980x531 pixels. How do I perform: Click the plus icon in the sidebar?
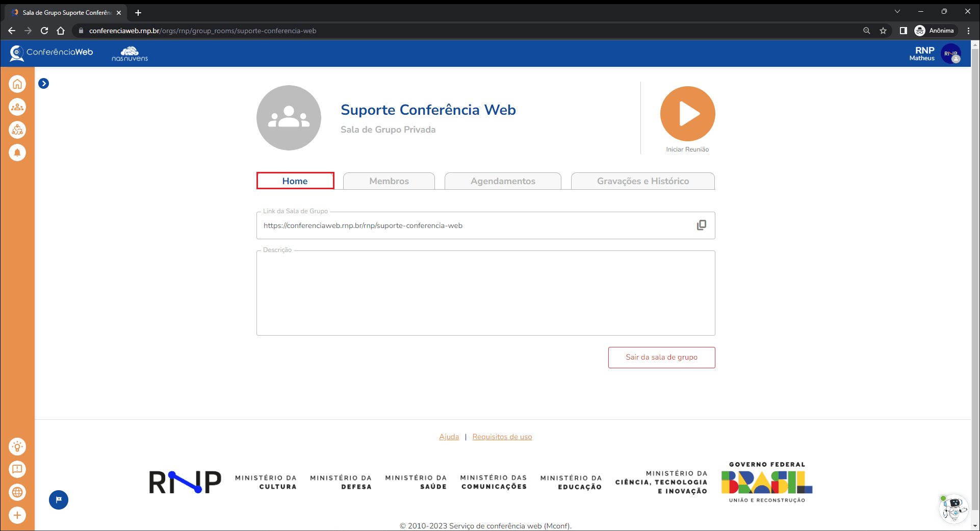(17, 515)
